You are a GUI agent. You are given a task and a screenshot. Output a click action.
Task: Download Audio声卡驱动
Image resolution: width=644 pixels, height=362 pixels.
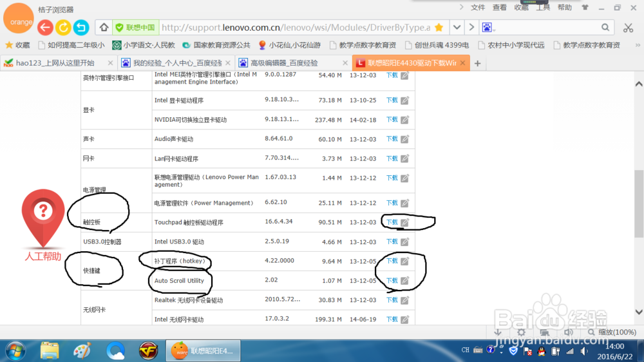click(392, 139)
